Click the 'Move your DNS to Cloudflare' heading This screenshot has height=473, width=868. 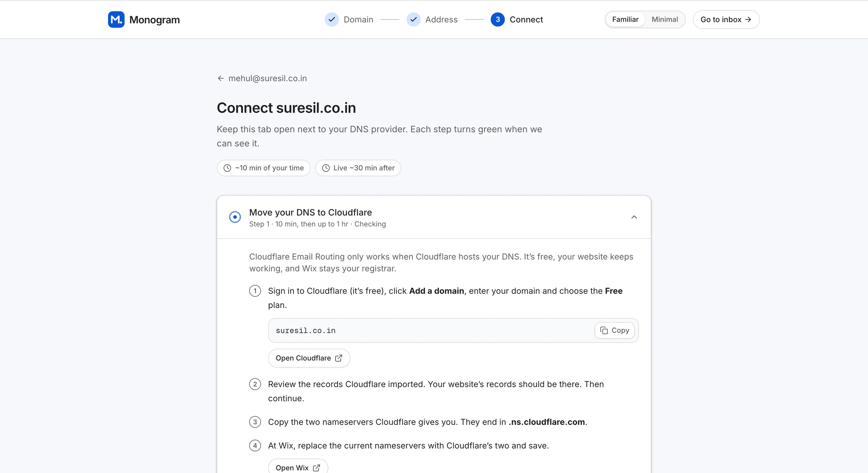pyautogui.click(x=310, y=213)
